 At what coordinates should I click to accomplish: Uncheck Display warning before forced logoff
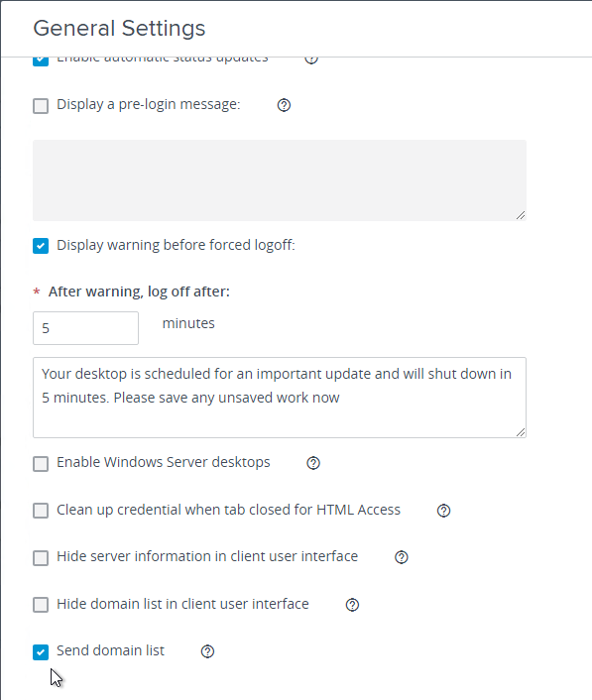(41, 246)
